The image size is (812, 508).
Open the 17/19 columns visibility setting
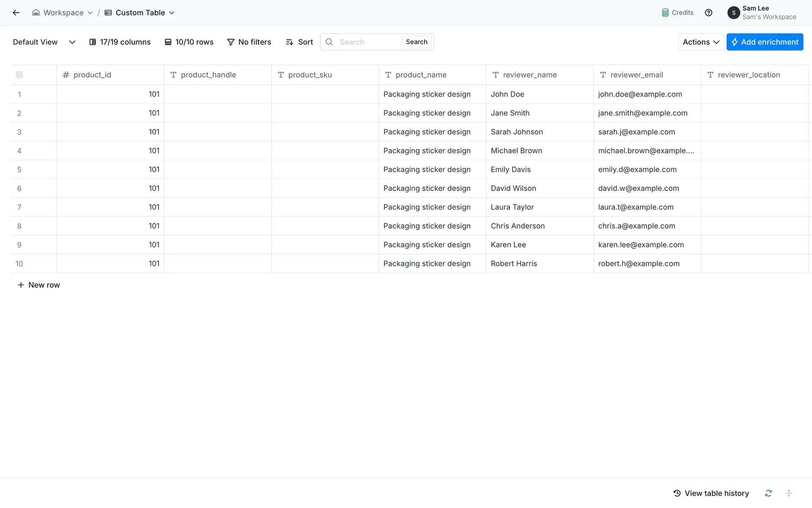click(120, 42)
